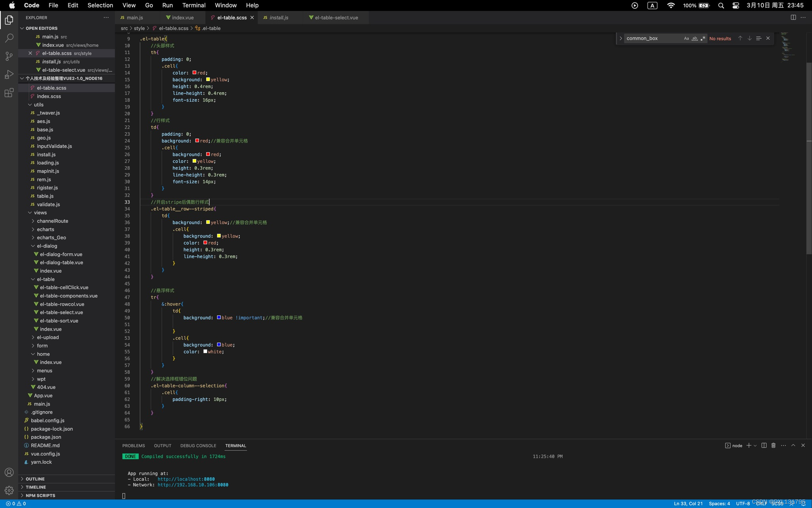812x508 pixels.
Task: Go to previous find match
Action: pos(740,38)
